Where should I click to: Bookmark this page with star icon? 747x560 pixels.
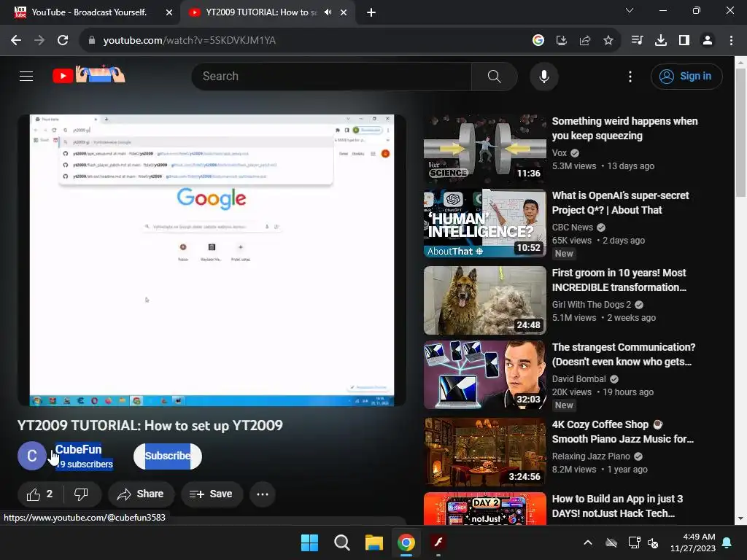point(608,41)
